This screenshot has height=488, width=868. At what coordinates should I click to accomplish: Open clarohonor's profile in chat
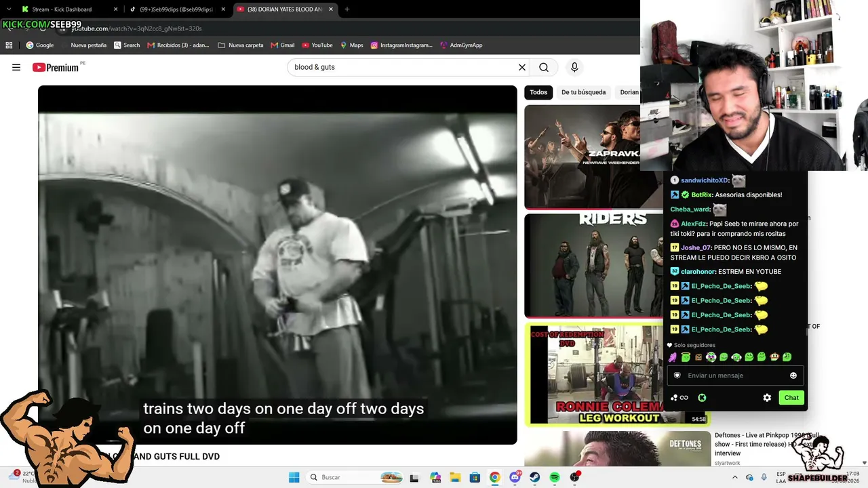point(698,272)
